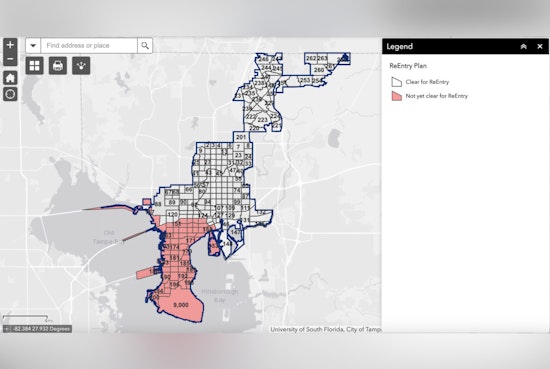Image resolution: width=550 pixels, height=369 pixels.
Task: Select map zone 223
Action: [262, 120]
